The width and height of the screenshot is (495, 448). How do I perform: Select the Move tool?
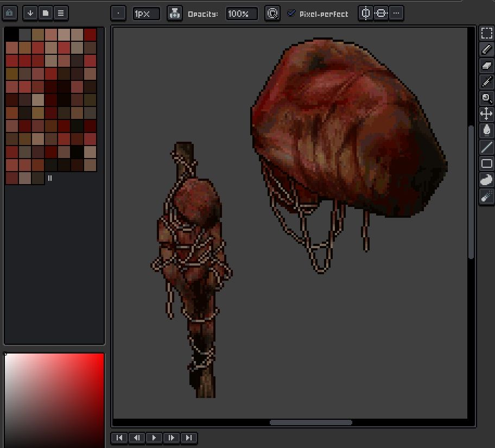point(486,114)
